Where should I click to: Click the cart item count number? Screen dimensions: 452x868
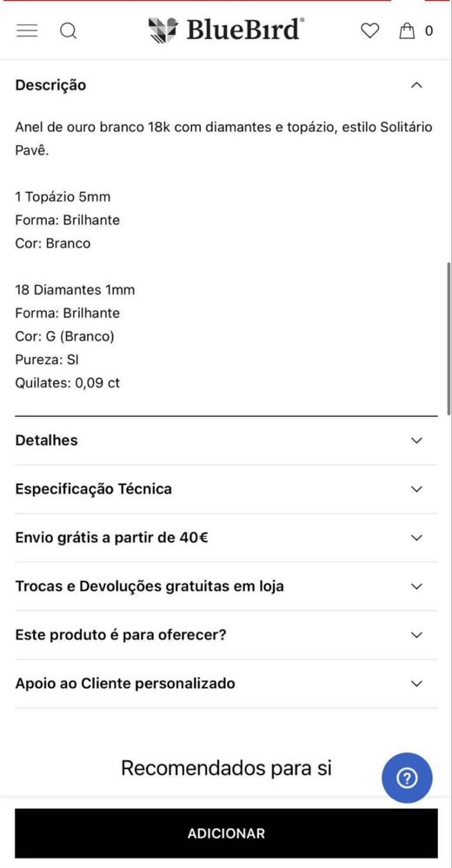429,31
